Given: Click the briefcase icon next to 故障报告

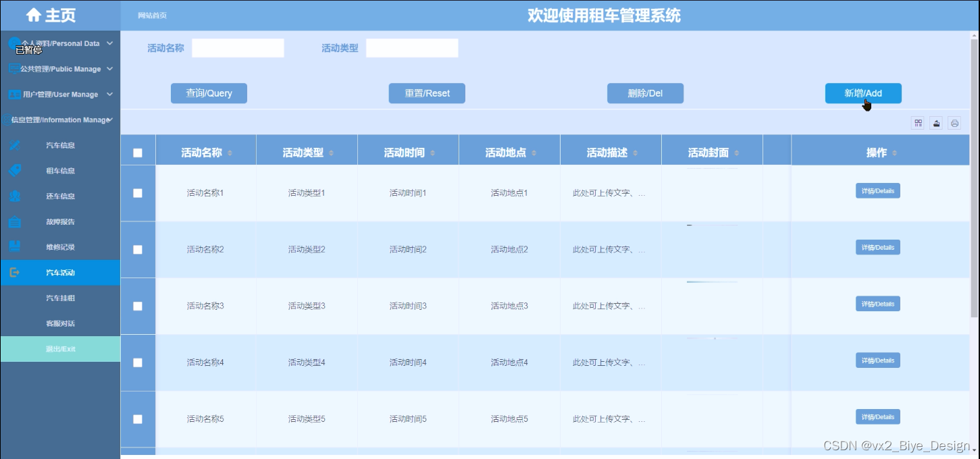Looking at the screenshot, I should [x=15, y=221].
